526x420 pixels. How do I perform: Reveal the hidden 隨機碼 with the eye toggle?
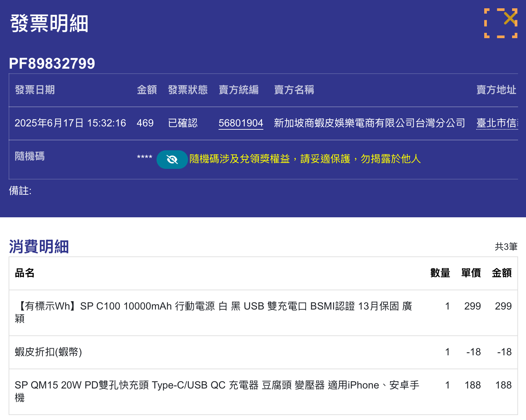(x=172, y=160)
